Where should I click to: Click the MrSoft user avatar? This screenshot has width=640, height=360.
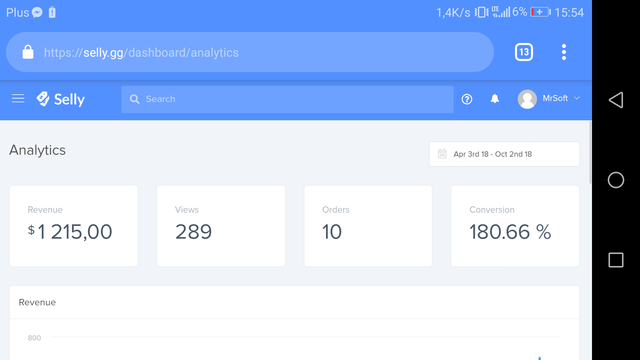pos(527,99)
